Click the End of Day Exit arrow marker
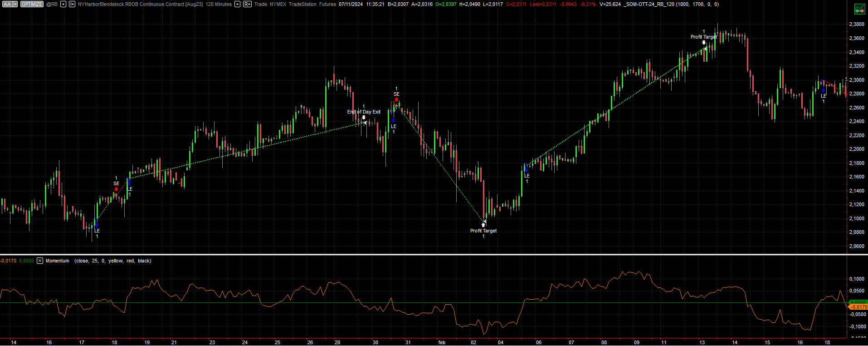Viewport: 868px width, 346px height. pyautogui.click(x=364, y=118)
